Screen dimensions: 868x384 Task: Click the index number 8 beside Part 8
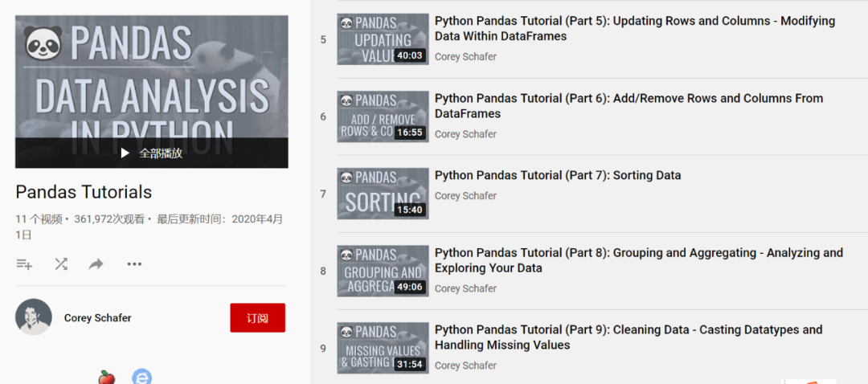[x=323, y=271]
